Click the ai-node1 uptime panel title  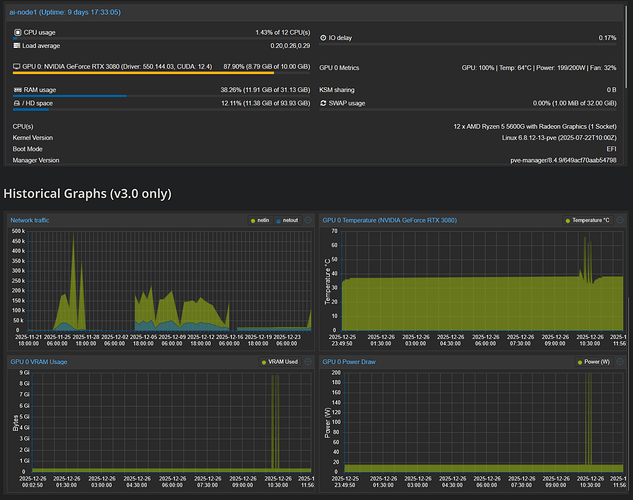(x=65, y=11)
